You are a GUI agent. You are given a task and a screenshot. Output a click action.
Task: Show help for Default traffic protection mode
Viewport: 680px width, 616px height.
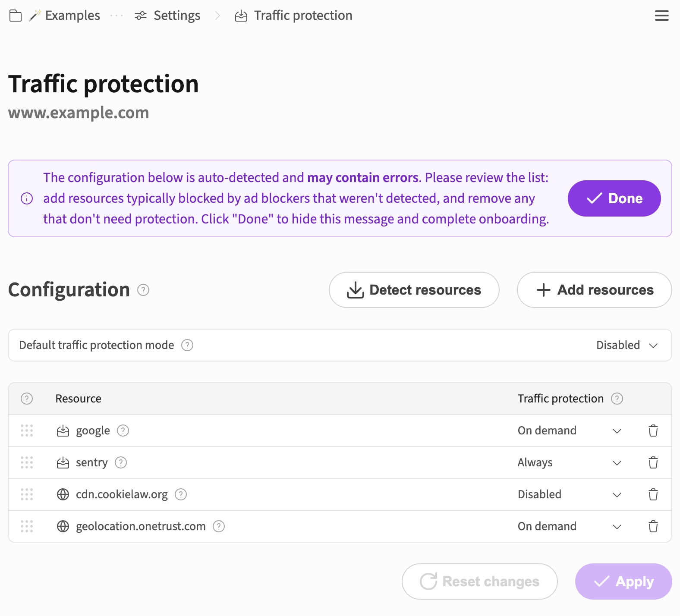point(187,345)
